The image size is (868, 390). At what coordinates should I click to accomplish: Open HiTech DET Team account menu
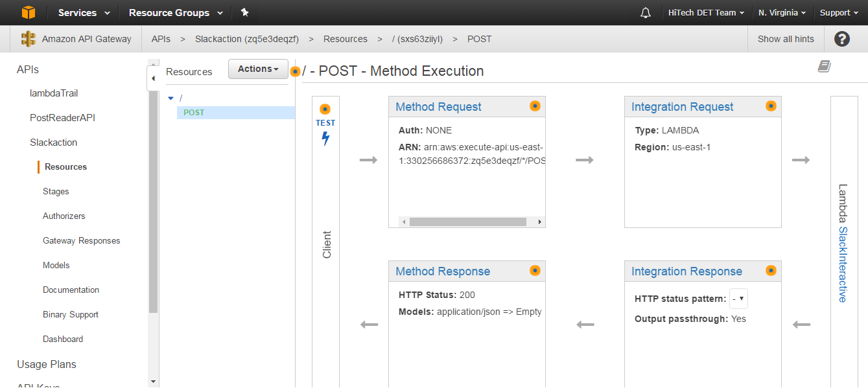point(706,12)
